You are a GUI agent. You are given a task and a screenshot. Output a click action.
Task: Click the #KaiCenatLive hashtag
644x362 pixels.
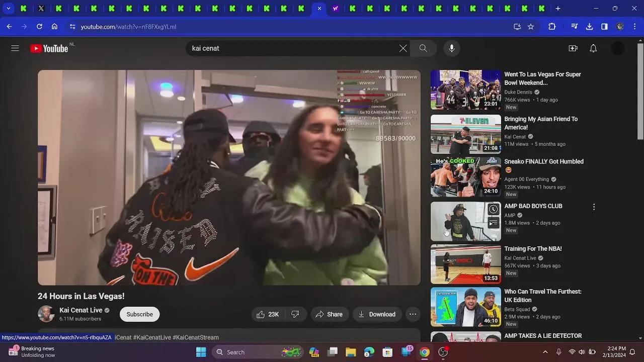click(152, 337)
